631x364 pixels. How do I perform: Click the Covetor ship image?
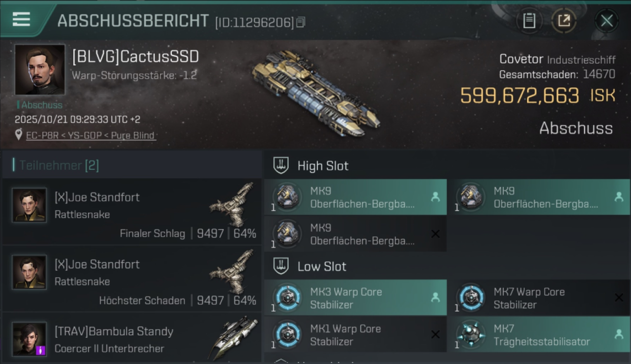316,93
